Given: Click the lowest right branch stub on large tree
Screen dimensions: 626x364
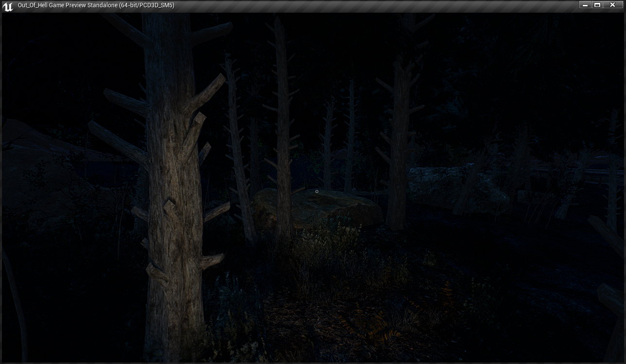Looking at the screenshot, I should [x=211, y=261].
